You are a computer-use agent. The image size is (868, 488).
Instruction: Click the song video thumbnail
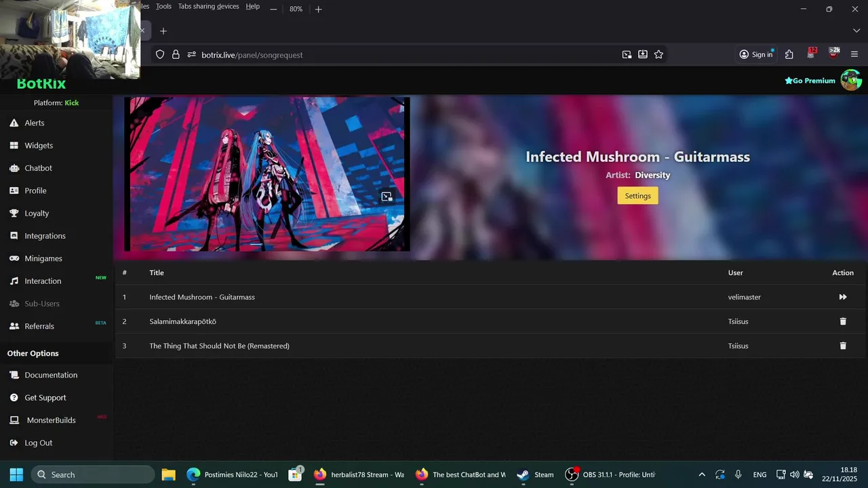267,174
